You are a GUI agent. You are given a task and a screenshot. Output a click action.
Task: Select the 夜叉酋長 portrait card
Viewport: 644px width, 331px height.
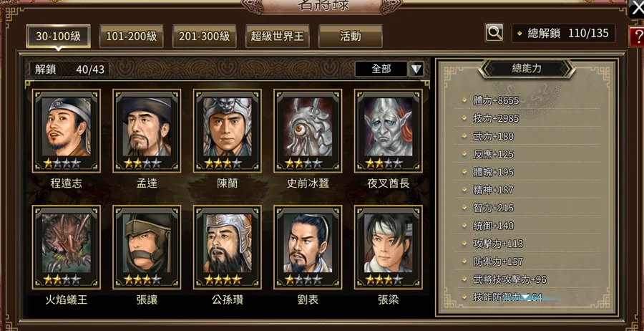pos(388,131)
